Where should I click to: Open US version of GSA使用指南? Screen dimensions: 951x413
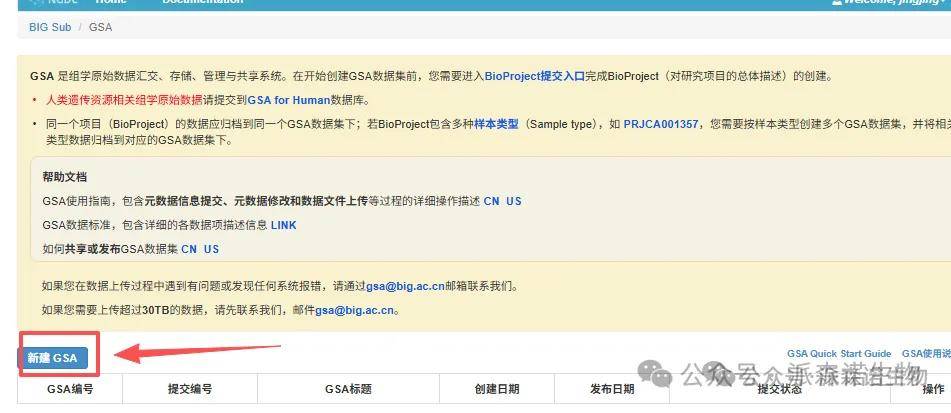click(x=513, y=201)
